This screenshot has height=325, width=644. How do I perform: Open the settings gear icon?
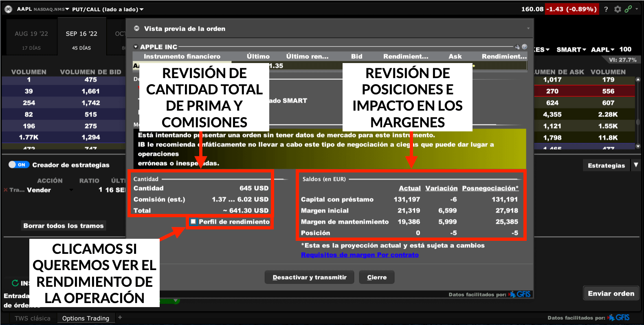click(x=618, y=9)
